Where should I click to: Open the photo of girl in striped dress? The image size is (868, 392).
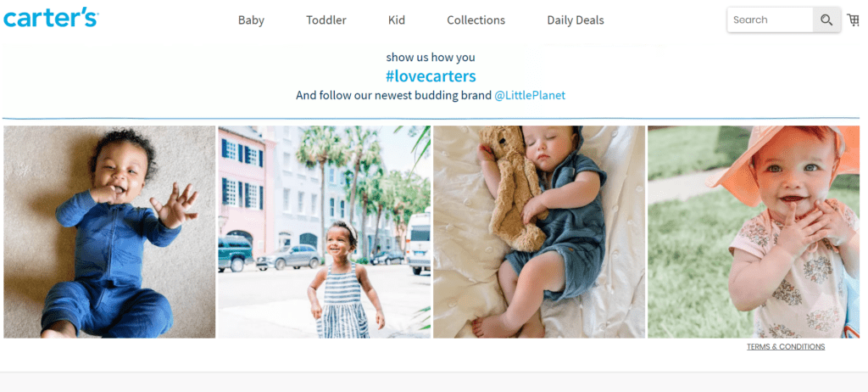point(324,232)
